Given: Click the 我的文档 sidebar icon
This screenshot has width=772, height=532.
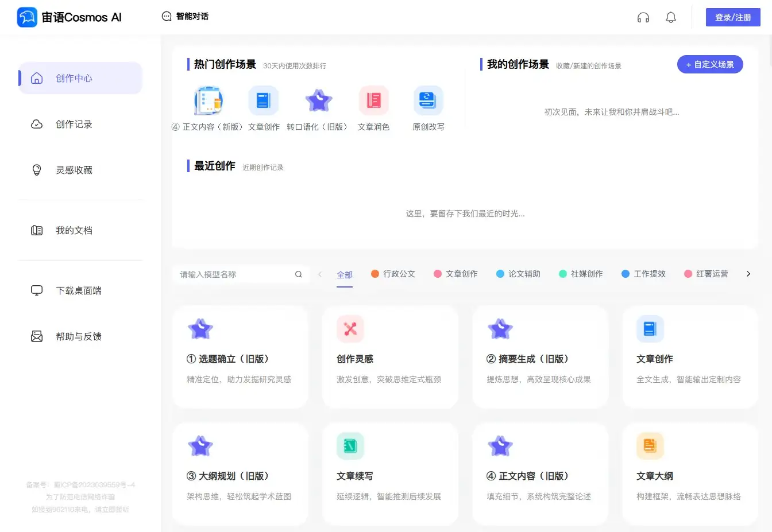Looking at the screenshot, I should [x=37, y=230].
